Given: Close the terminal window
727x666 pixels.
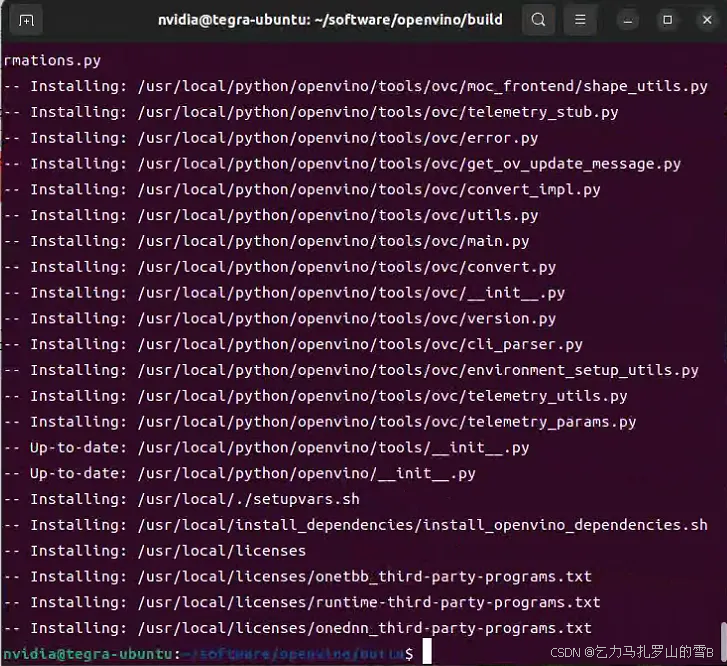Looking at the screenshot, I should pyautogui.click(x=707, y=20).
